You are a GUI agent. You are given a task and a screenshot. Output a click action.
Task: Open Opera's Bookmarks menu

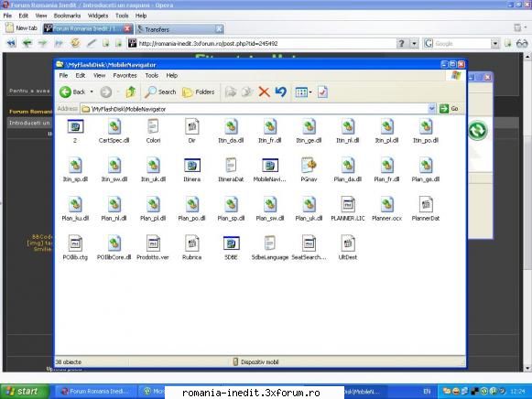[x=67, y=16]
